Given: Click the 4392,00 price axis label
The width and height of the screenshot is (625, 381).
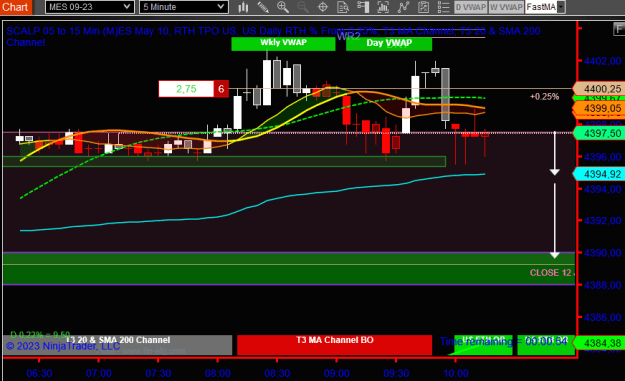Looking at the screenshot, I should pyautogui.click(x=602, y=221).
